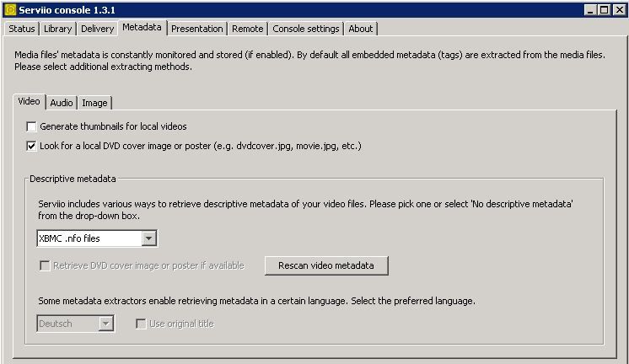Open the Deutsch language dropdown

105,324
